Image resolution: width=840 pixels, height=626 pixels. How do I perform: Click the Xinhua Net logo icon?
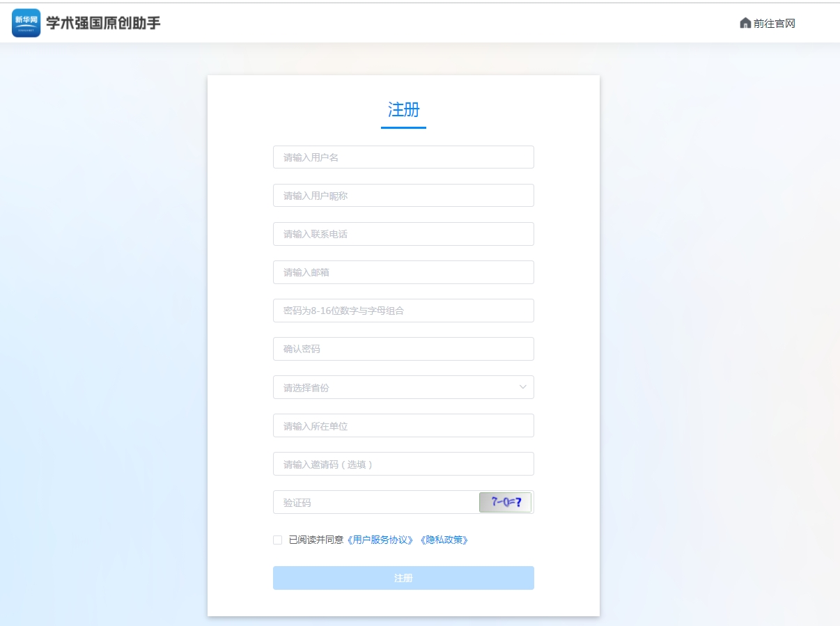[x=26, y=23]
